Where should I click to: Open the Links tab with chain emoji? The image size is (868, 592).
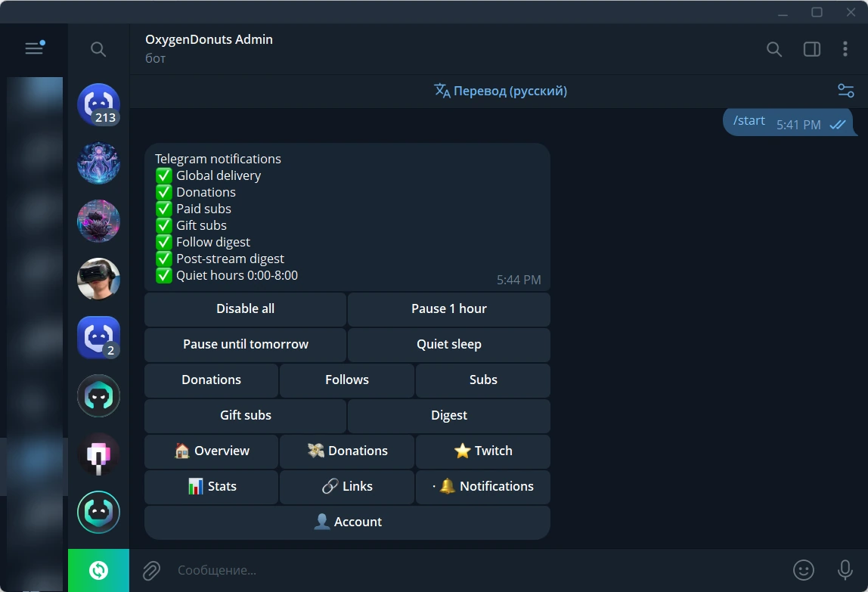347,486
